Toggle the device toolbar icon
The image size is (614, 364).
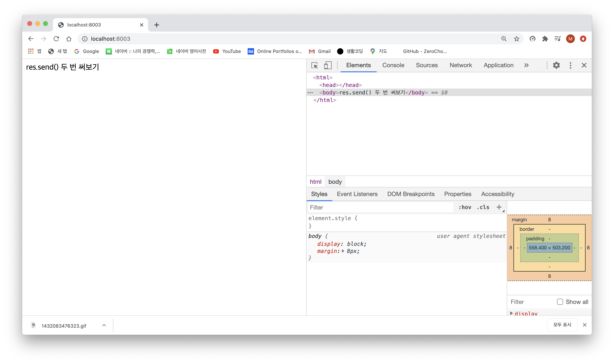pos(328,65)
